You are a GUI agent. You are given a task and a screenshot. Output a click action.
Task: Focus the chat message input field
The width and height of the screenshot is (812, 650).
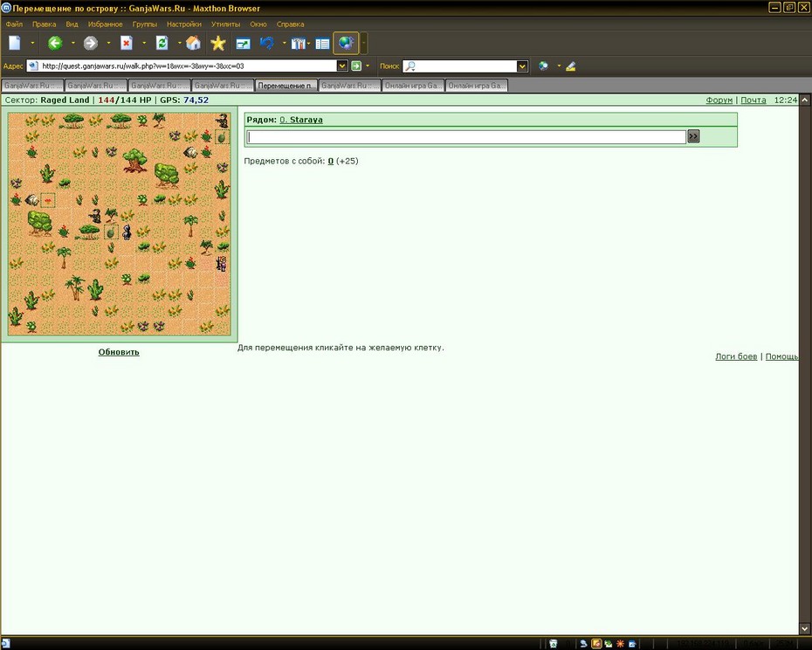[466, 137]
